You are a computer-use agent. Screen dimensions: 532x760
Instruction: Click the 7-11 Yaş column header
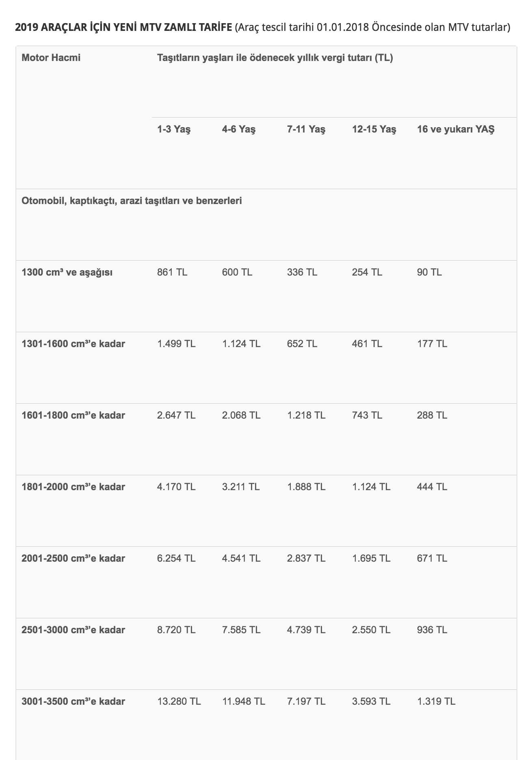click(306, 130)
